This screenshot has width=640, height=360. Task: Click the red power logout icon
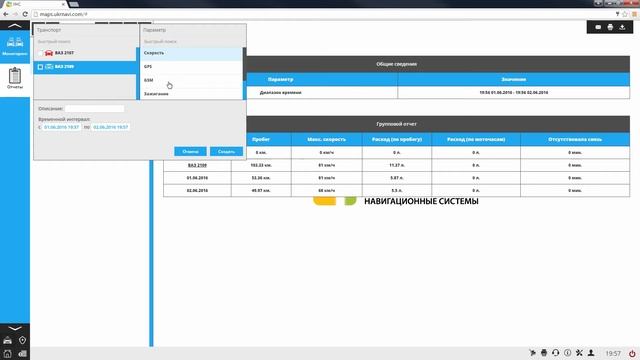pos(632,353)
